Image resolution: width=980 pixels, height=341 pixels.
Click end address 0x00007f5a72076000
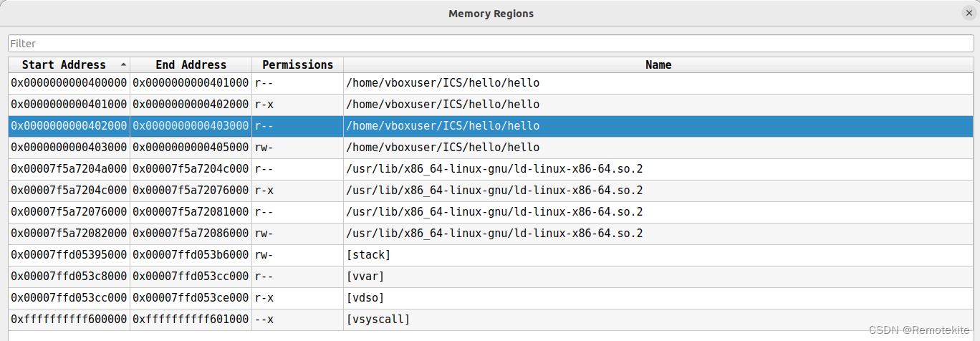pos(191,191)
